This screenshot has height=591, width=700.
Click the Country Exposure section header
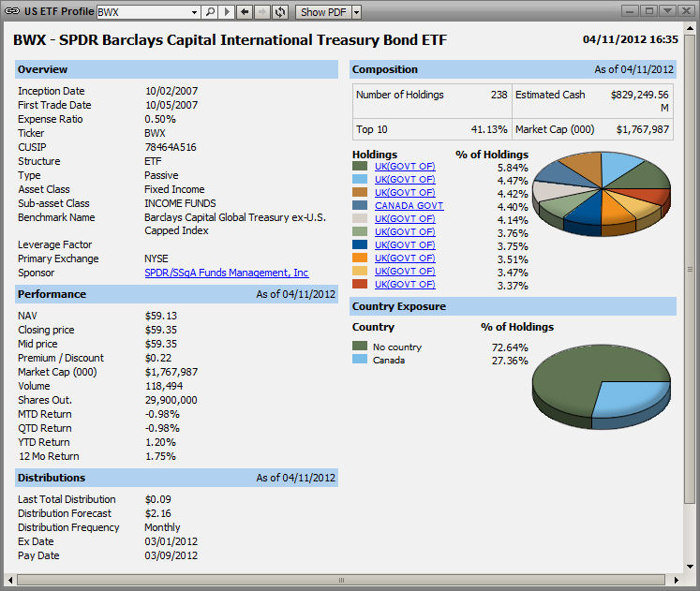513,306
